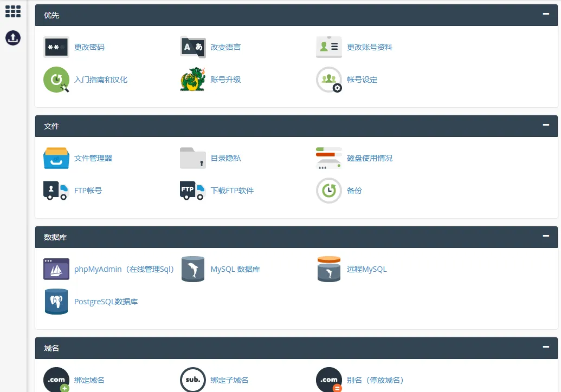Screen dimensions: 561x392
Task: Open the 磁盘使用情况 link
Action: [370, 158]
